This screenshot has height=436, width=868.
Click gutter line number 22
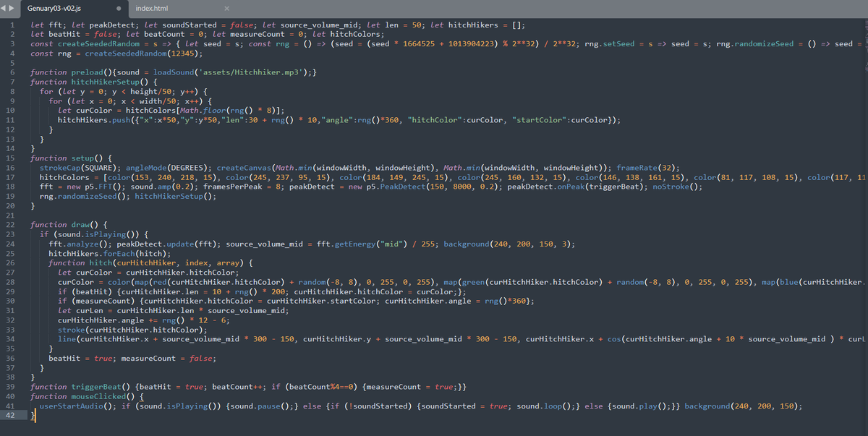tap(10, 224)
